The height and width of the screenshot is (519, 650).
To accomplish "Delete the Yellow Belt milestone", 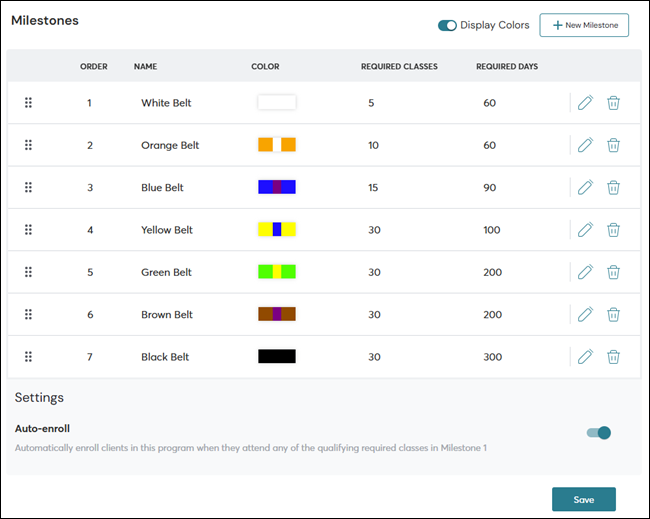I will (614, 230).
